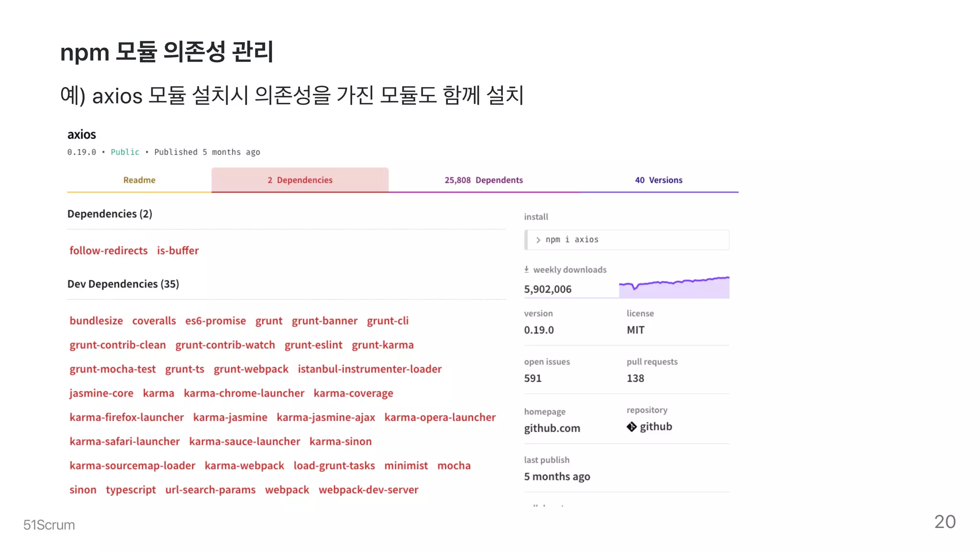Open the es6-promise package link
This screenshot has height=551, width=980.
pyautogui.click(x=216, y=321)
